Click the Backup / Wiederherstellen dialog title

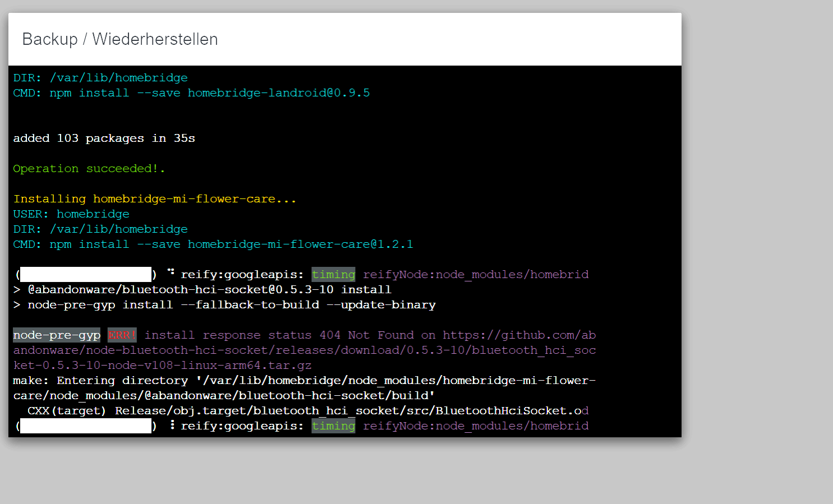point(120,39)
